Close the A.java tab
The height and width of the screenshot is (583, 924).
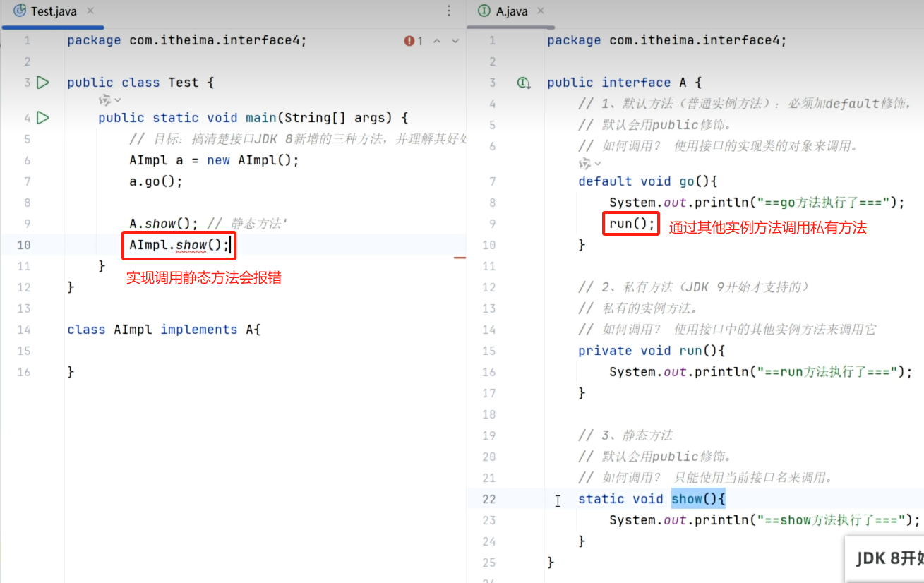click(x=541, y=11)
